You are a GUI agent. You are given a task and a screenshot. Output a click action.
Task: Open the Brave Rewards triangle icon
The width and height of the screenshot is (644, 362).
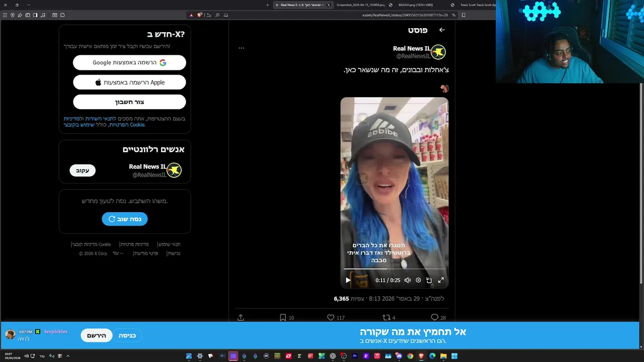point(191,15)
